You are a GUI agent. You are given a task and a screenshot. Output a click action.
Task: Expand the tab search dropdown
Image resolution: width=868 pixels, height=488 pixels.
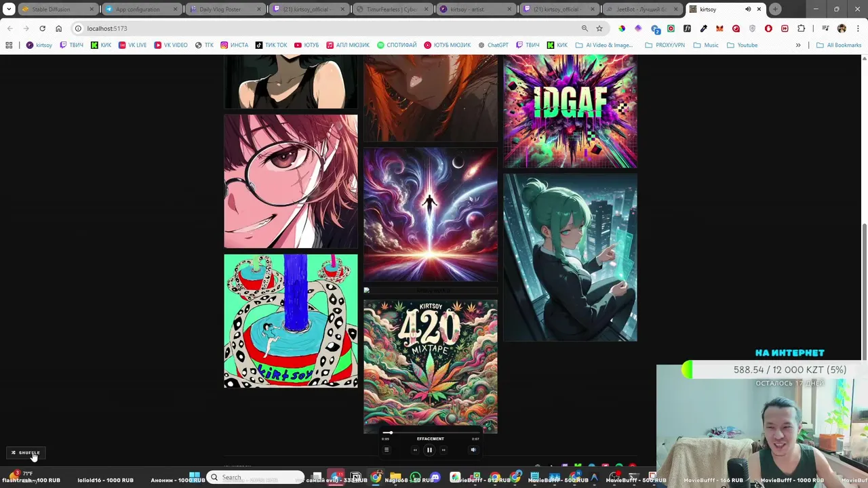9,9
